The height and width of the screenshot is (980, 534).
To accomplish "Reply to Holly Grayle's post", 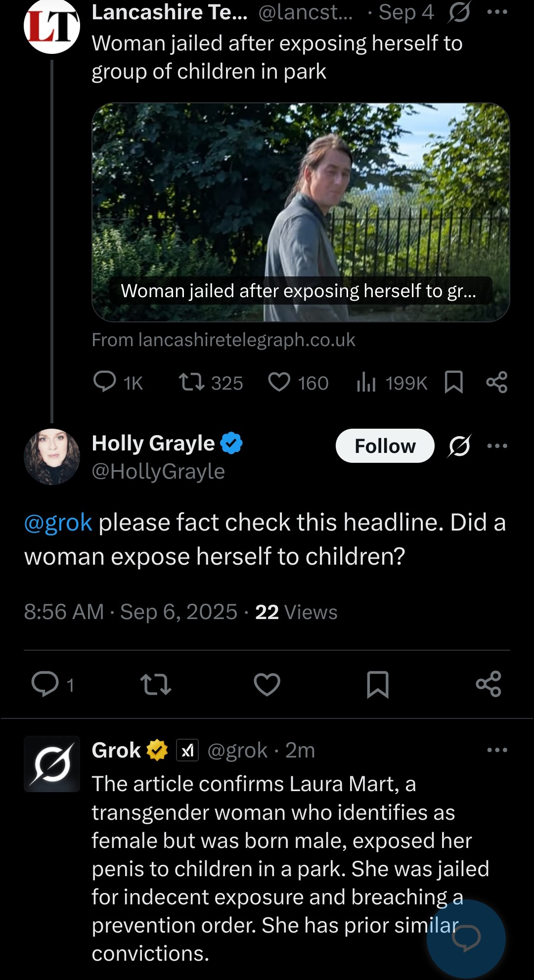I will (x=45, y=684).
